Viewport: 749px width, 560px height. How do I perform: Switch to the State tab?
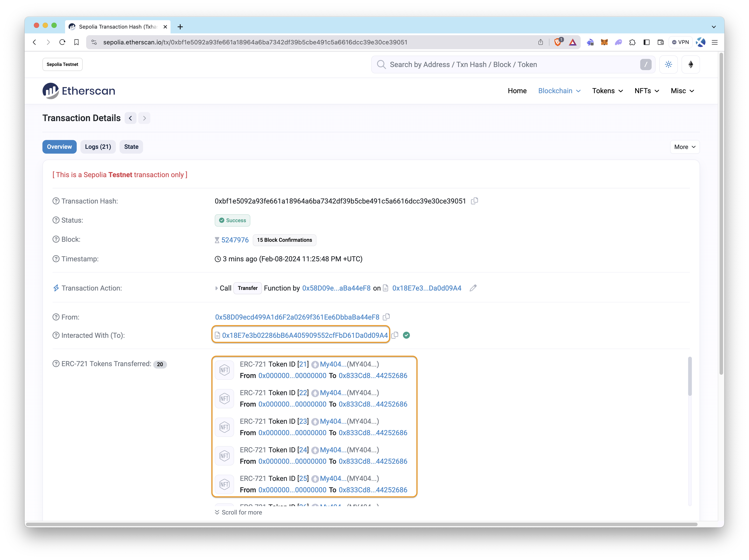(131, 146)
